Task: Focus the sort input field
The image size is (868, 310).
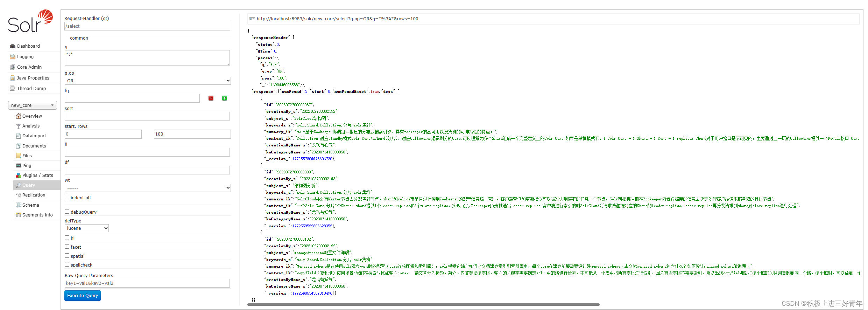Action: coord(147,116)
